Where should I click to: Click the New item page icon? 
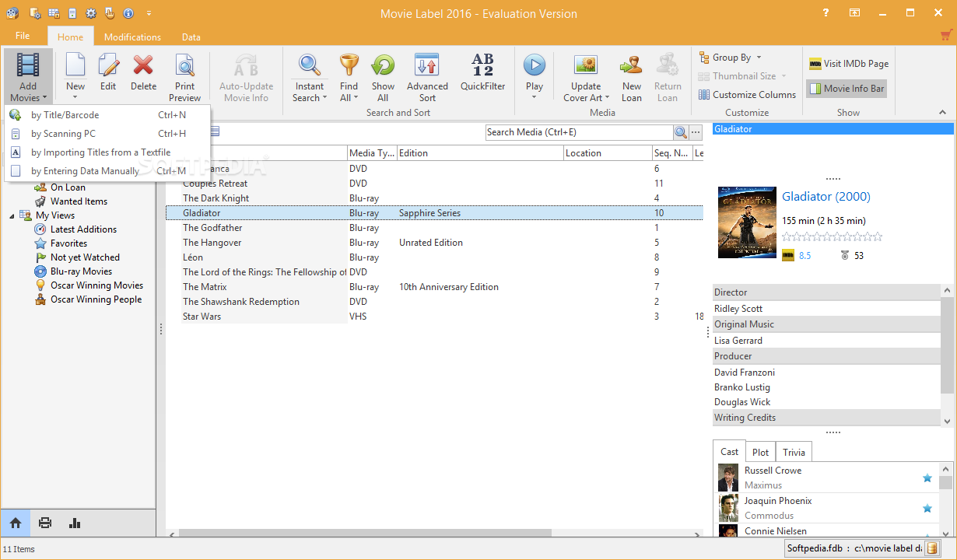point(75,65)
